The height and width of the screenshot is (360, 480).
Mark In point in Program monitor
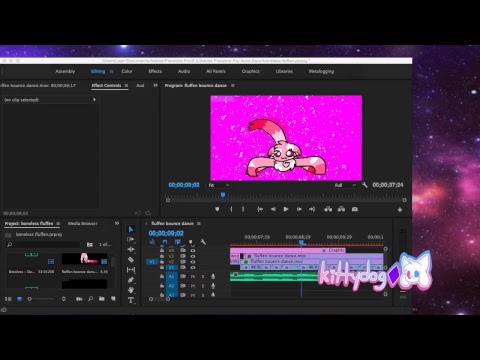231,209
